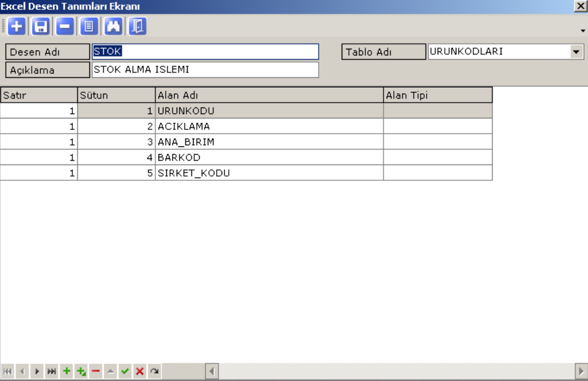
Task: Open the list document toolbar icon
Action: (x=89, y=27)
